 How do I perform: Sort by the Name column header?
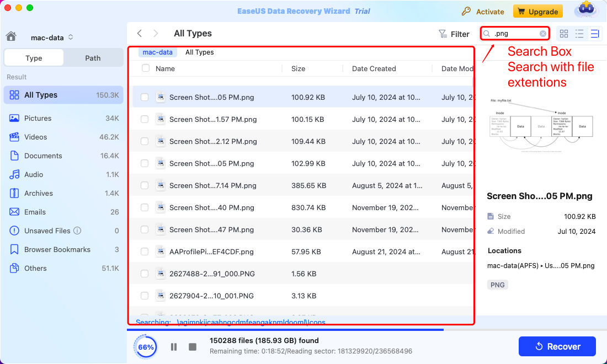point(166,68)
